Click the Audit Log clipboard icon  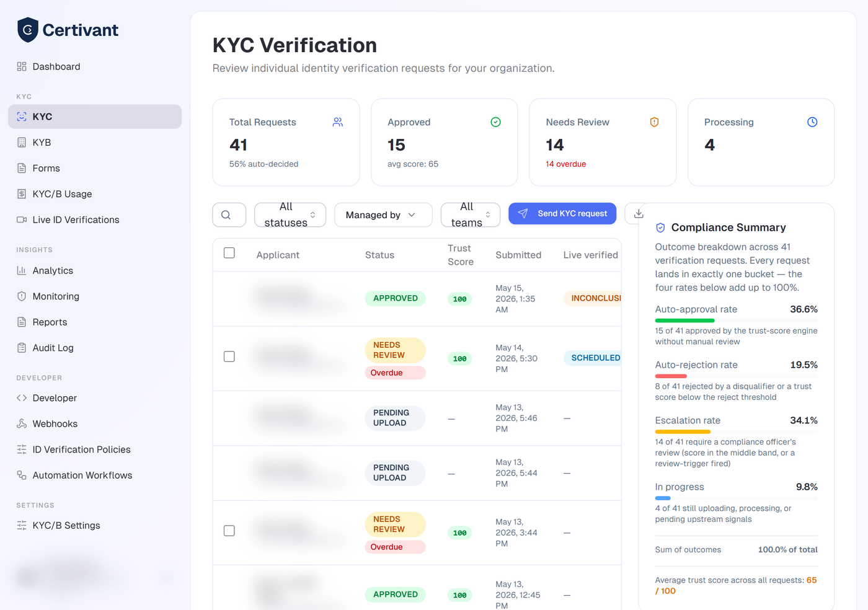[x=22, y=348]
